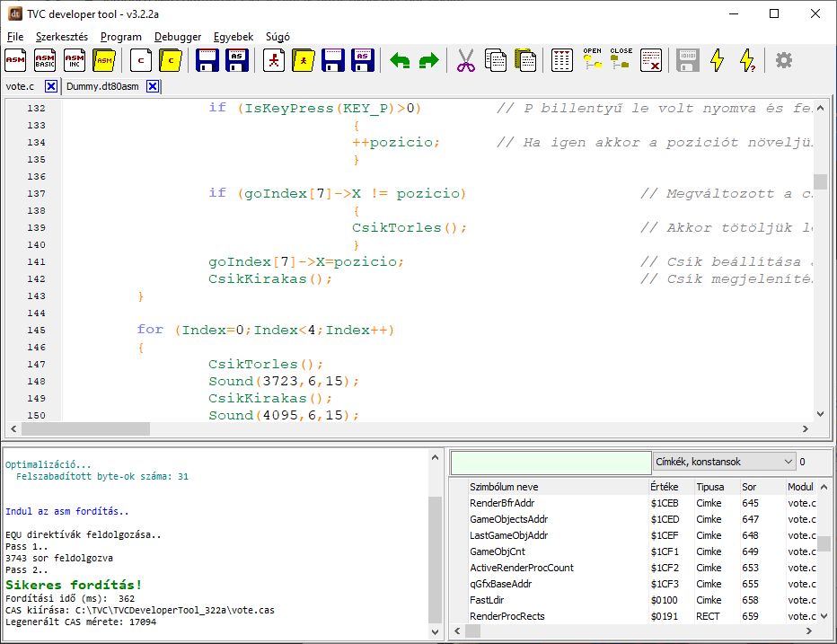
Task: Open settings with the gear icon
Action: (784, 60)
